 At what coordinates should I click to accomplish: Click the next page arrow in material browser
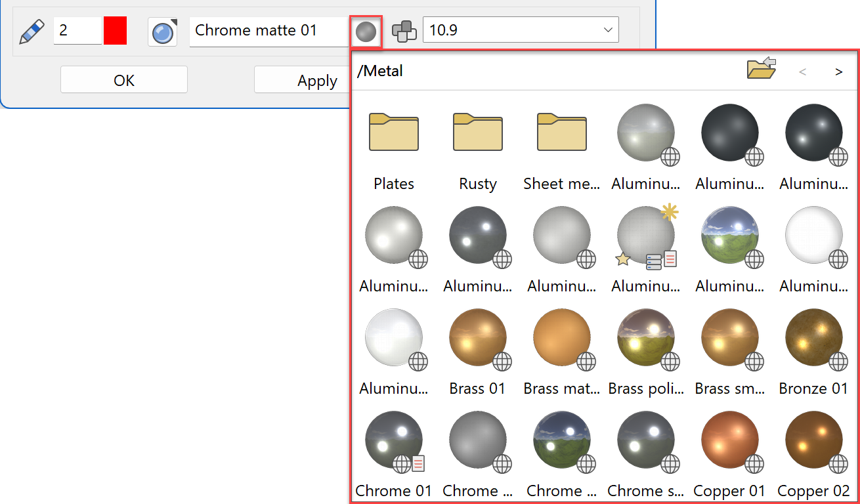coord(838,71)
